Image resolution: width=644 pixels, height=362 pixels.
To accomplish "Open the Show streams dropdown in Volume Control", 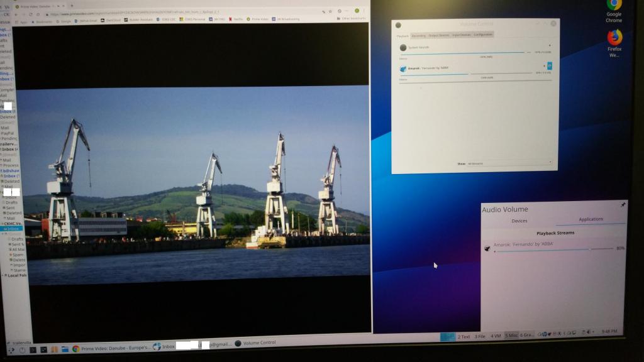I will [509, 163].
